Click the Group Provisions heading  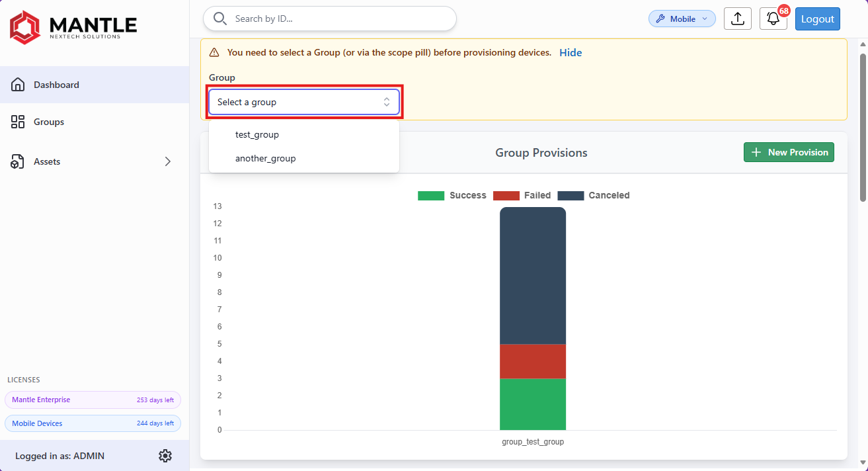[x=541, y=153]
